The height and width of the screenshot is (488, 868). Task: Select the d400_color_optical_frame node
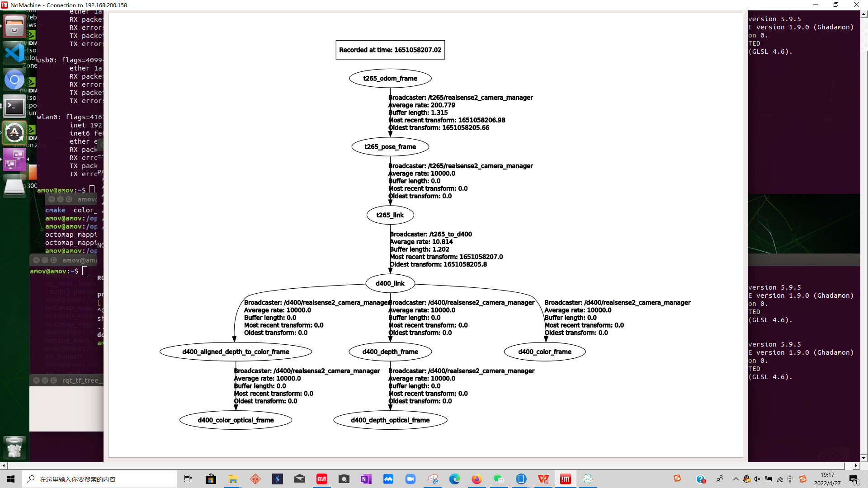point(236,420)
